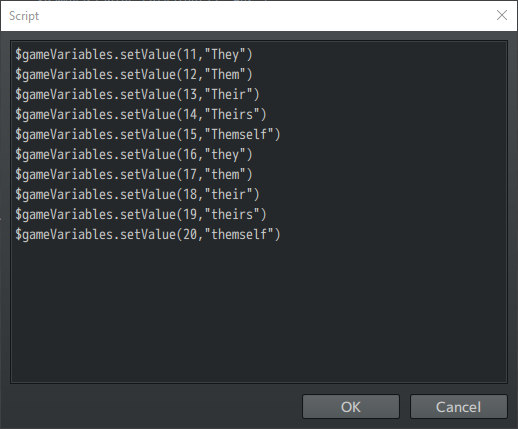Click the script line setting variable 17 "them"

(x=134, y=174)
